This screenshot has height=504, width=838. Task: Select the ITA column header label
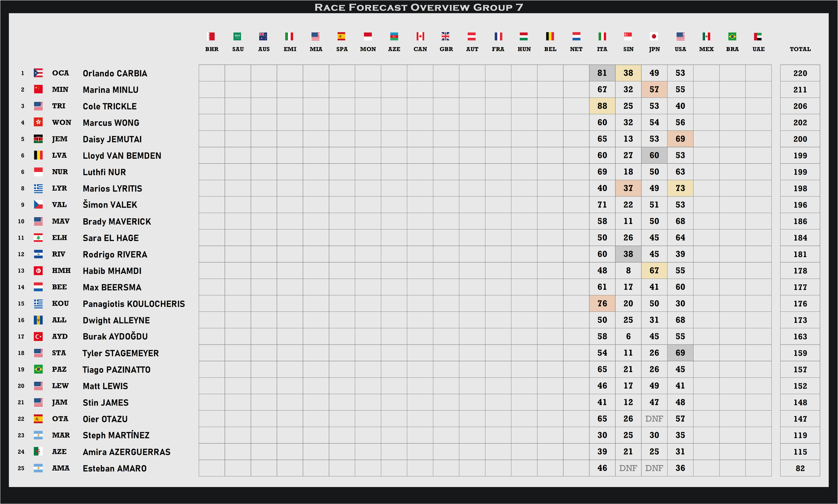pyautogui.click(x=602, y=49)
